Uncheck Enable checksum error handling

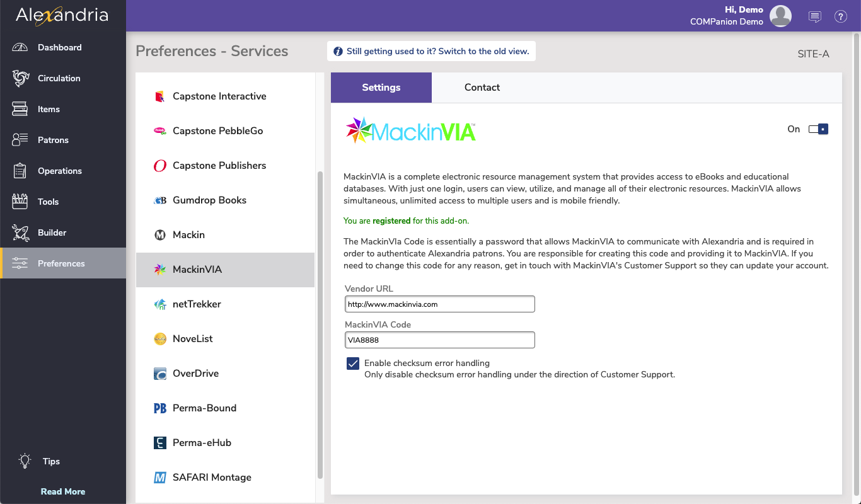[353, 364]
